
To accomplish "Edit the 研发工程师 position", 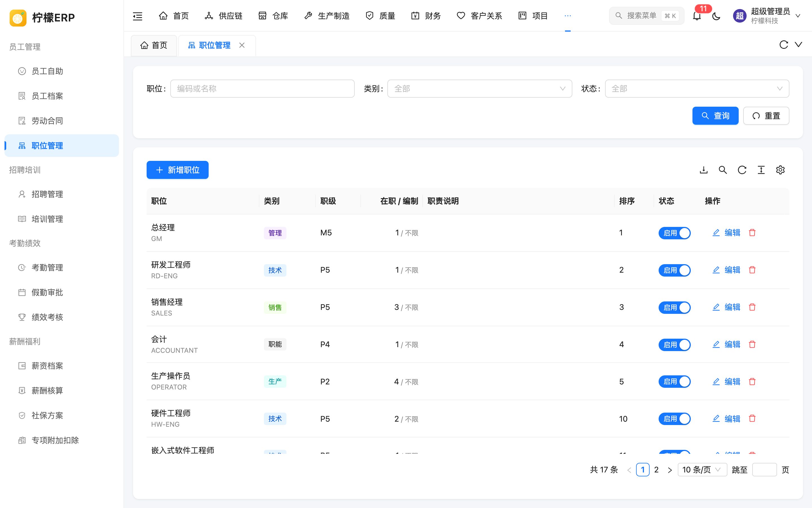I will (727, 270).
